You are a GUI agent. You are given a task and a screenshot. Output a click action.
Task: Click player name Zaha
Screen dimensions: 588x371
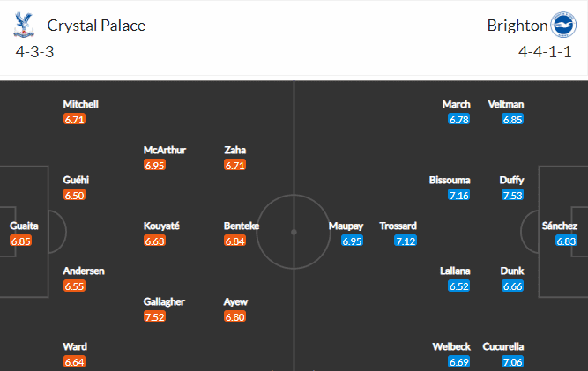pyautogui.click(x=234, y=150)
